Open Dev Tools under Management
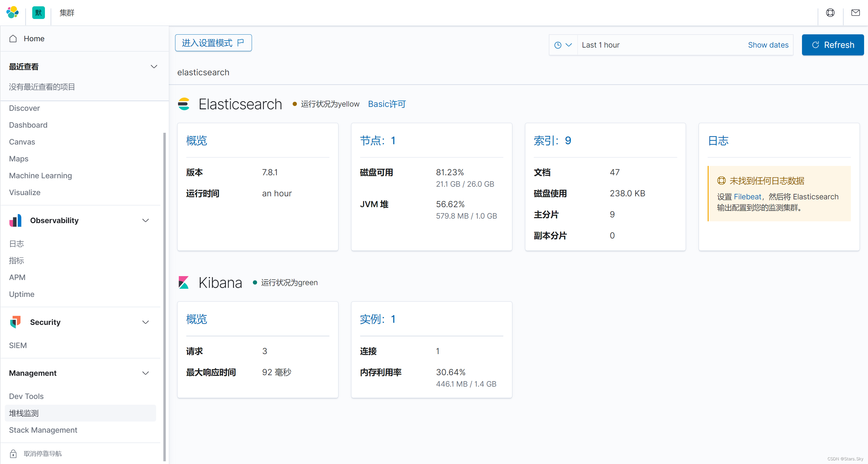 (x=26, y=396)
